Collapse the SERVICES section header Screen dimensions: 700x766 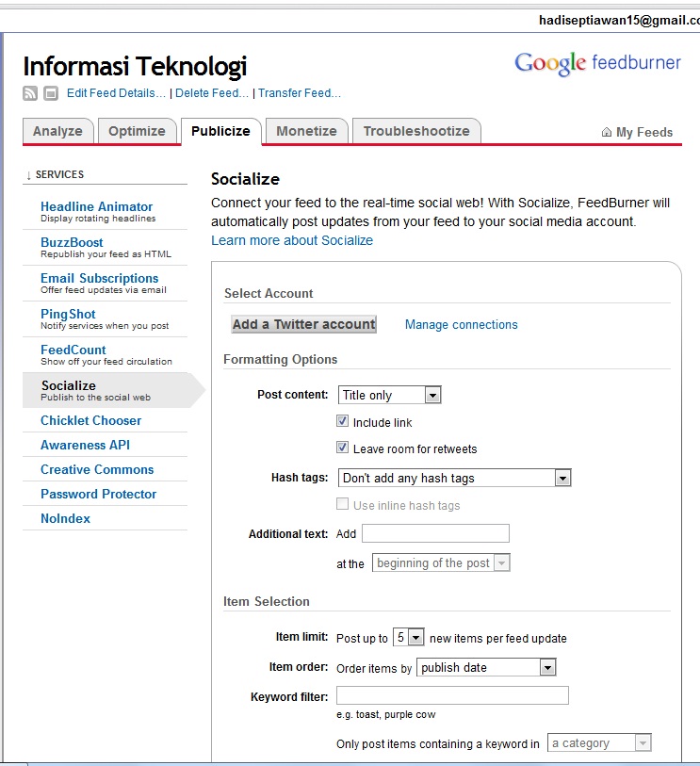pos(56,174)
